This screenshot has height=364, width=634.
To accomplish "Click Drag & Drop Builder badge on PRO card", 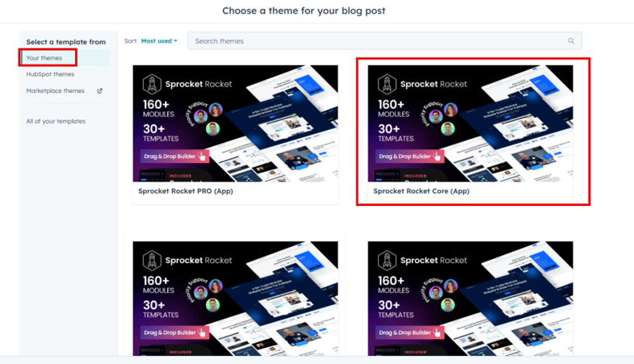I will point(174,157).
